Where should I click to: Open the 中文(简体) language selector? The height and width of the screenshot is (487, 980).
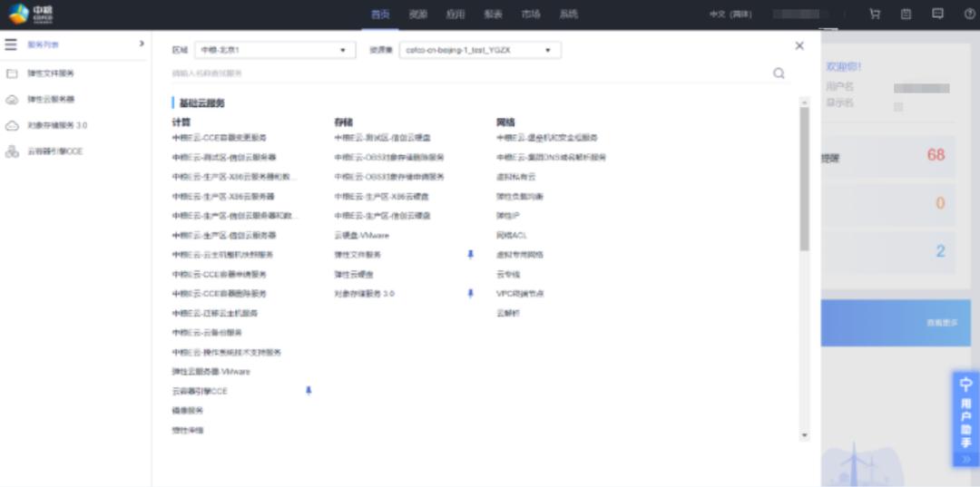click(730, 14)
